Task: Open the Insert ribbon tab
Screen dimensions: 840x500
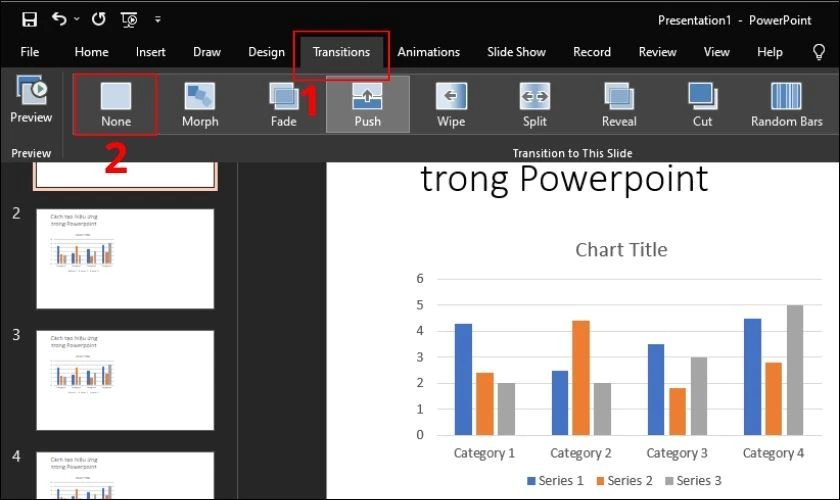Action: [x=151, y=52]
